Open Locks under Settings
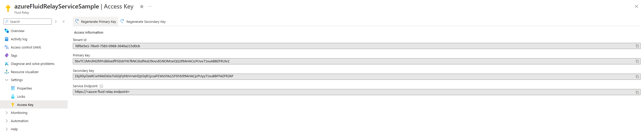This screenshot has width=644, height=138. click(x=21, y=97)
